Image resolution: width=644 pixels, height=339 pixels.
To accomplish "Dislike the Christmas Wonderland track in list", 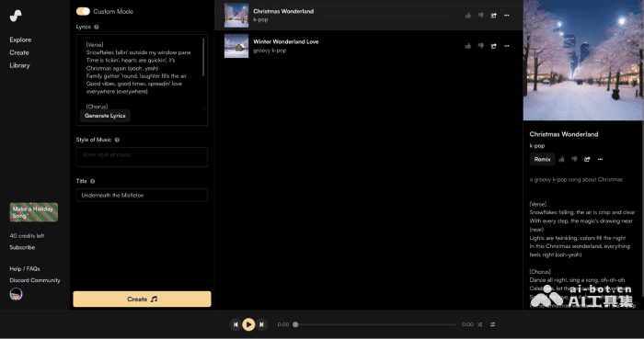I will pos(480,16).
